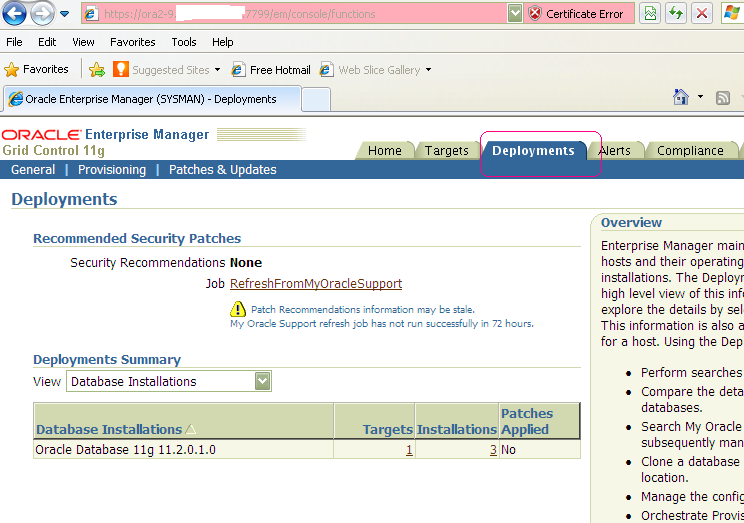Open the Favorites menu
The width and height of the screenshot is (744, 523).
[x=132, y=42]
